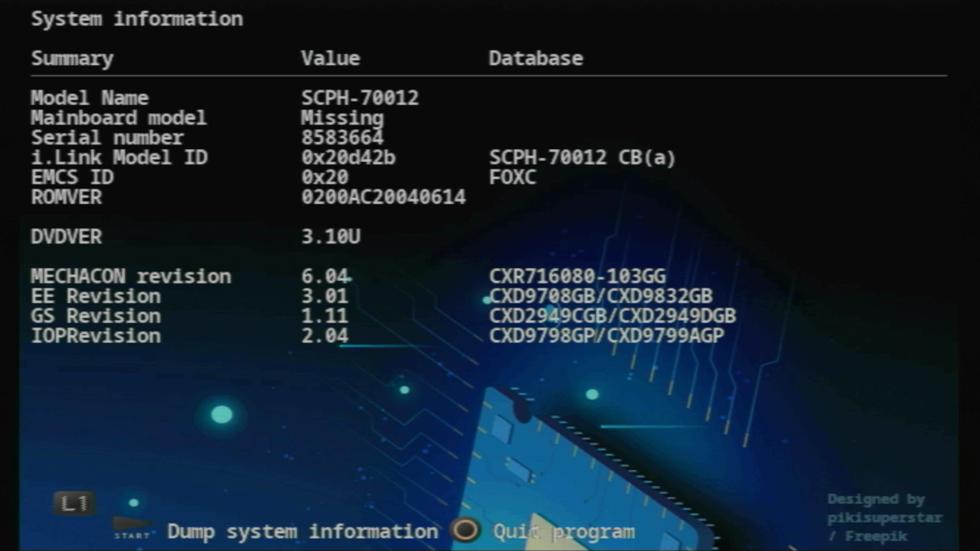Click the System information title
Image resolution: width=980 pixels, height=551 pixels.
[137, 19]
